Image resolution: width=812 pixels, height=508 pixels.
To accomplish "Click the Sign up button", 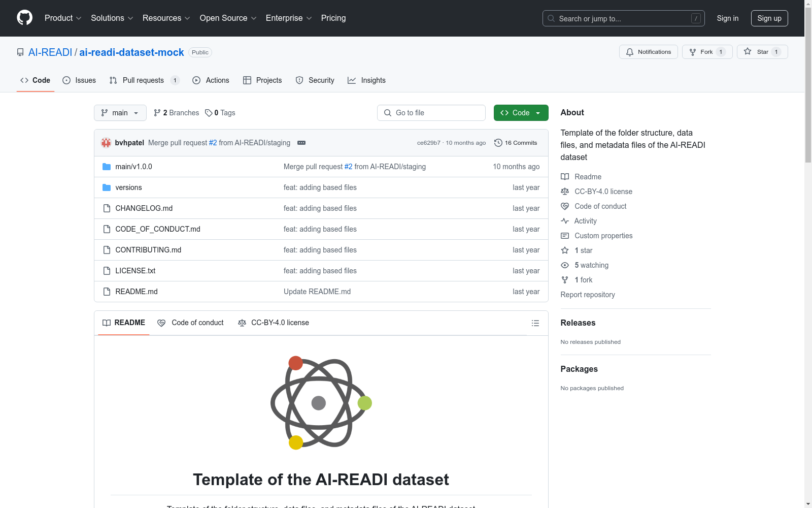I will coord(769,18).
